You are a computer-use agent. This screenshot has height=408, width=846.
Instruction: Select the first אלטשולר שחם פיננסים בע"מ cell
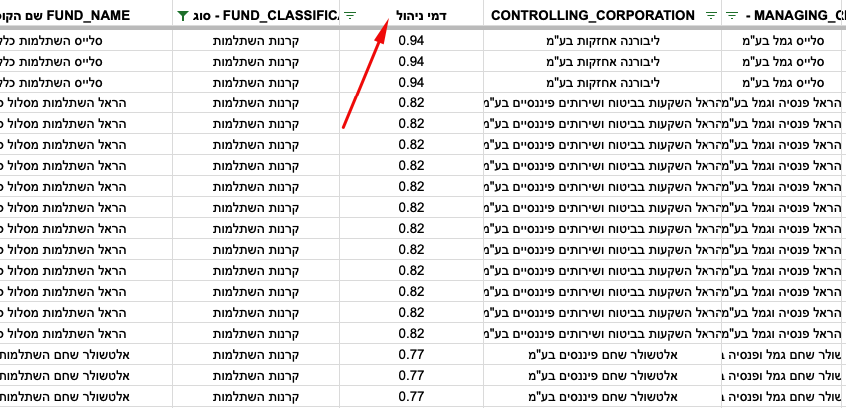click(x=603, y=355)
